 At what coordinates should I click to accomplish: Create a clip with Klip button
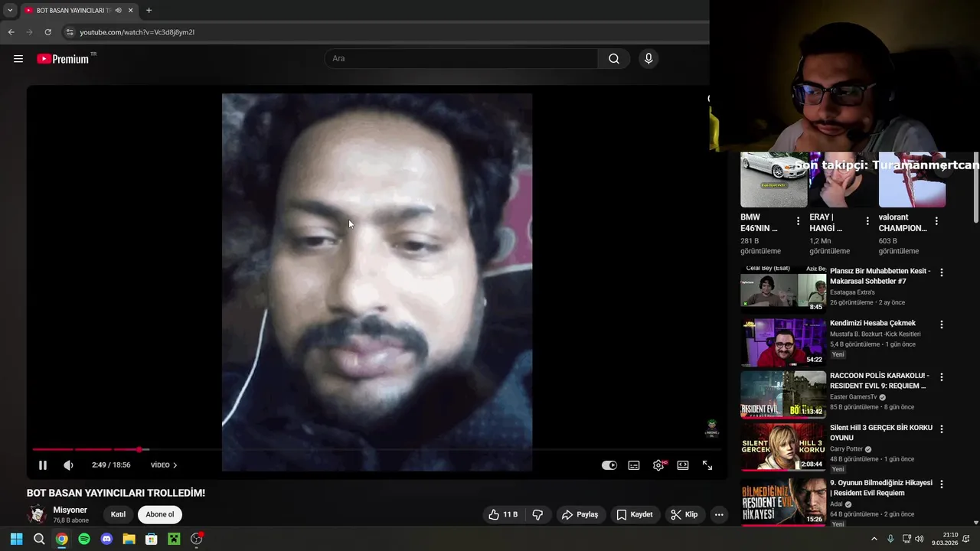click(x=684, y=515)
